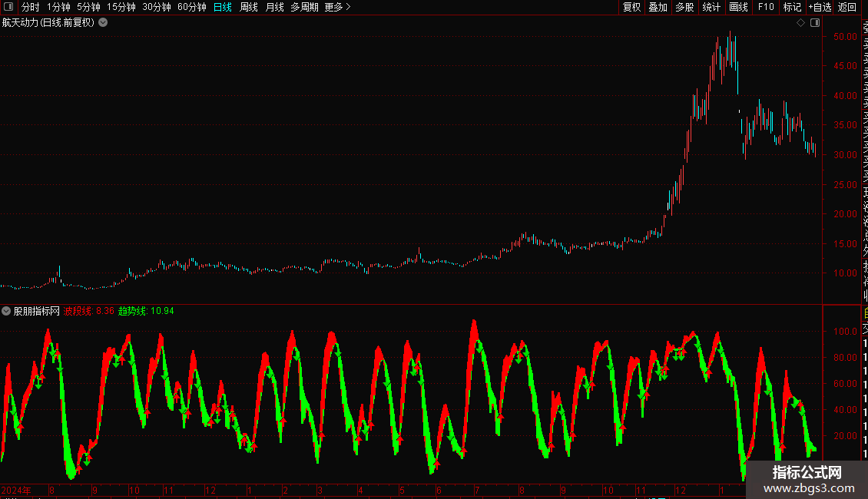Select the 30分钟 period tab
This screenshot has width=868, height=499.
157,7
